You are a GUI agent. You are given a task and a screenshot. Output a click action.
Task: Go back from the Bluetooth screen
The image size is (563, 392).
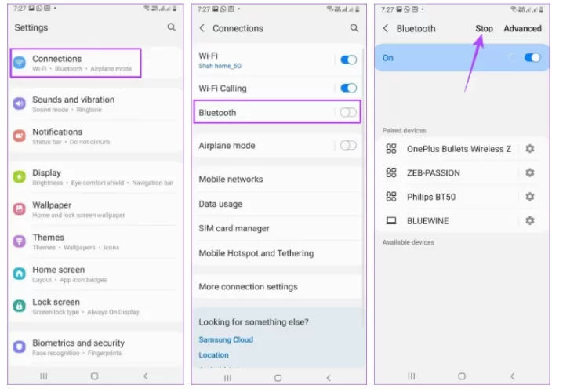(x=385, y=28)
